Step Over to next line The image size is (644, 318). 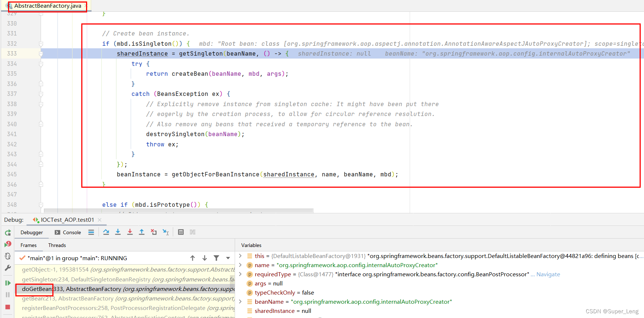click(x=106, y=232)
